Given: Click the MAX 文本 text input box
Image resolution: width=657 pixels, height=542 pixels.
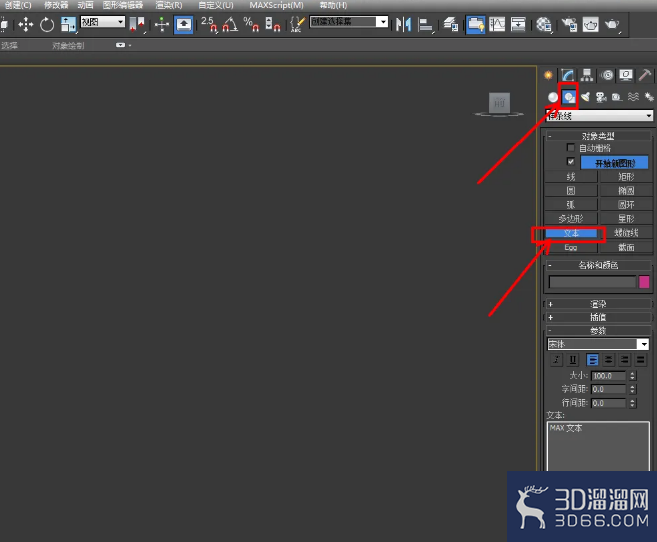Looking at the screenshot, I should (x=598, y=447).
